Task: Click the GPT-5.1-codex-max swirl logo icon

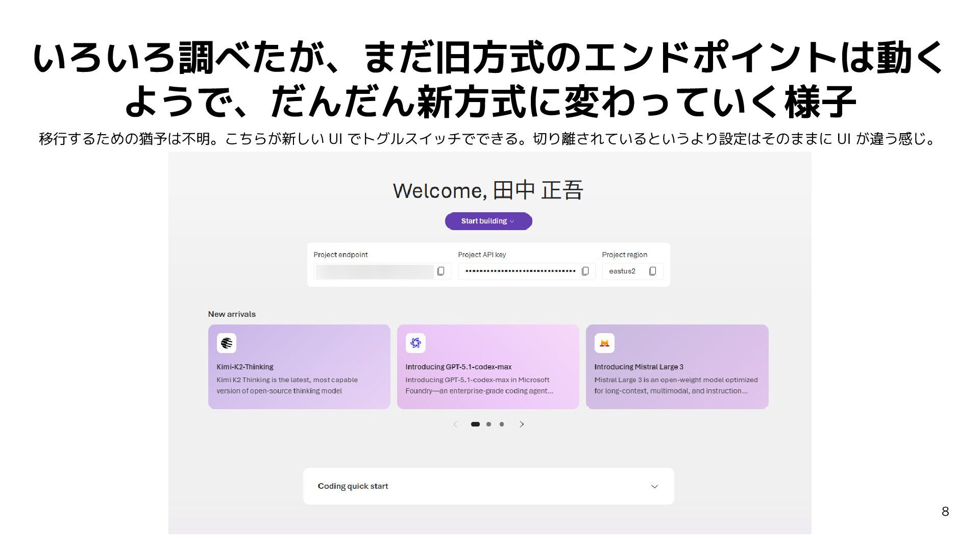Action: [415, 343]
